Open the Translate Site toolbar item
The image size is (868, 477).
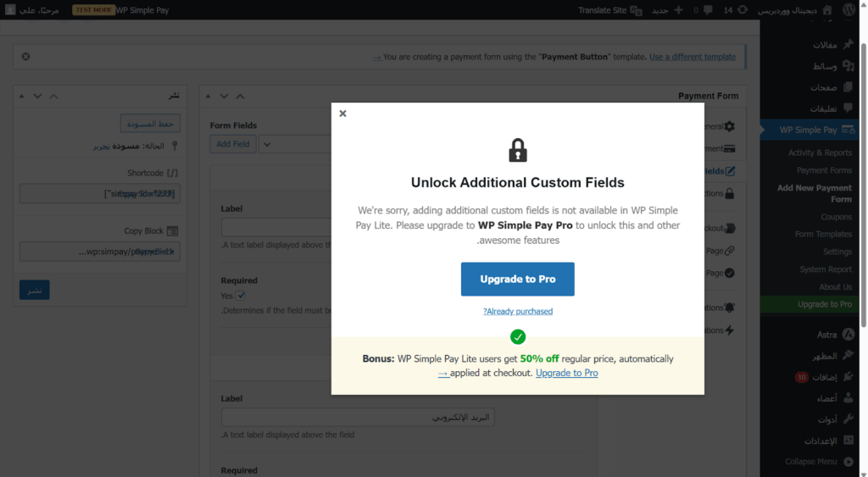[610, 10]
